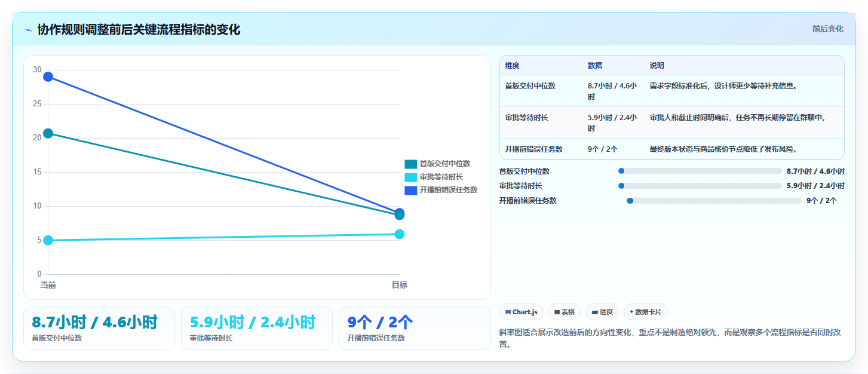Click the description starting 需求字段标准化后
Screen dimensions: 868x374
pos(723,86)
